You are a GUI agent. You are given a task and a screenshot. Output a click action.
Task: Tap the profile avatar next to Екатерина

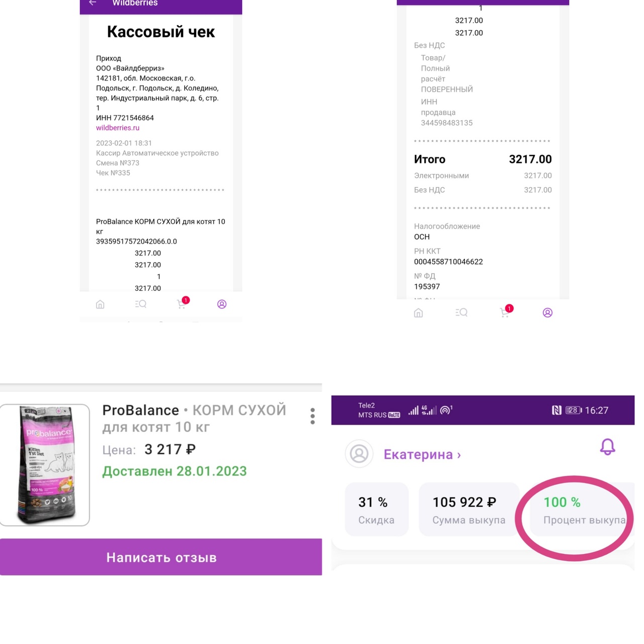tap(359, 454)
